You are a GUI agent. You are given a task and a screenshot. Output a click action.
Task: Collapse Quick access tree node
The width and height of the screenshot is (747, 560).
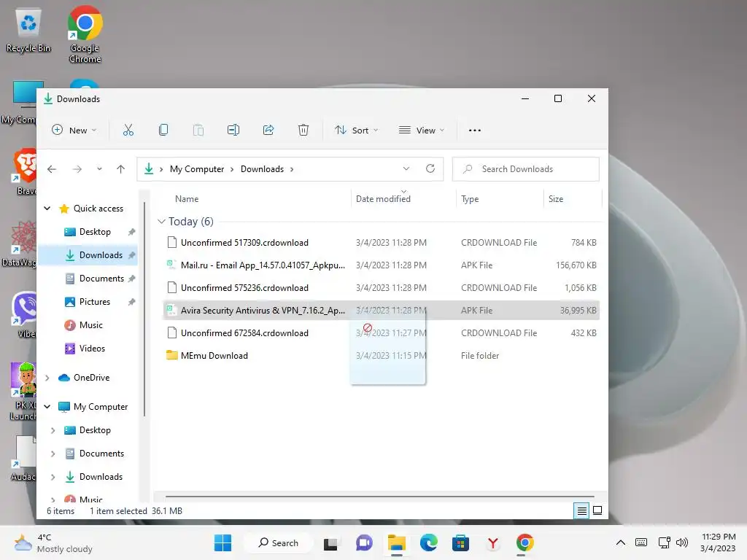(47, 208)
